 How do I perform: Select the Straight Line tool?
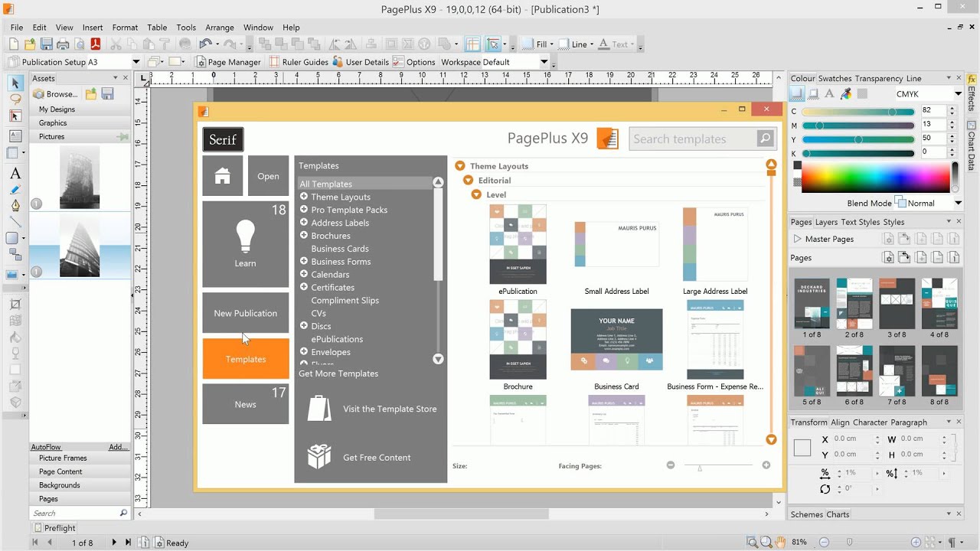coord(15,221)
